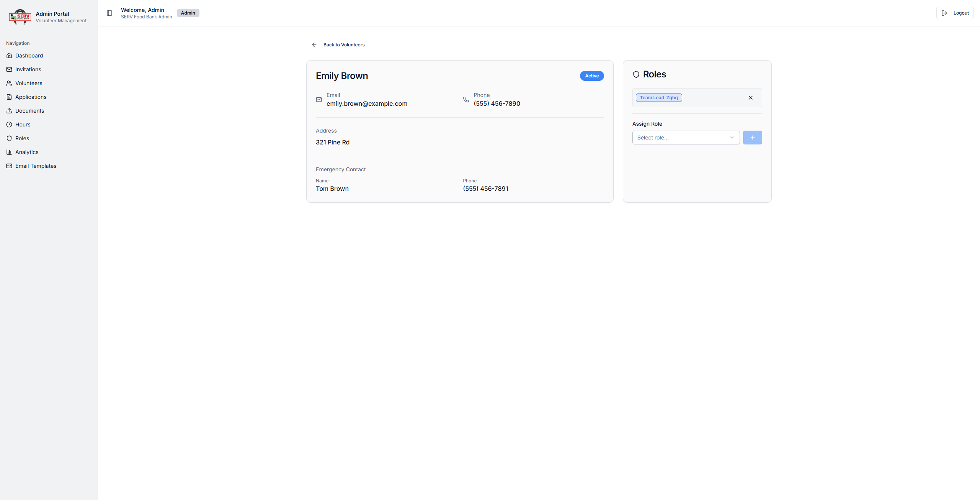Click the logout arrow icon
This screenshot has width=980, height=500.
[x=944, y=13]
